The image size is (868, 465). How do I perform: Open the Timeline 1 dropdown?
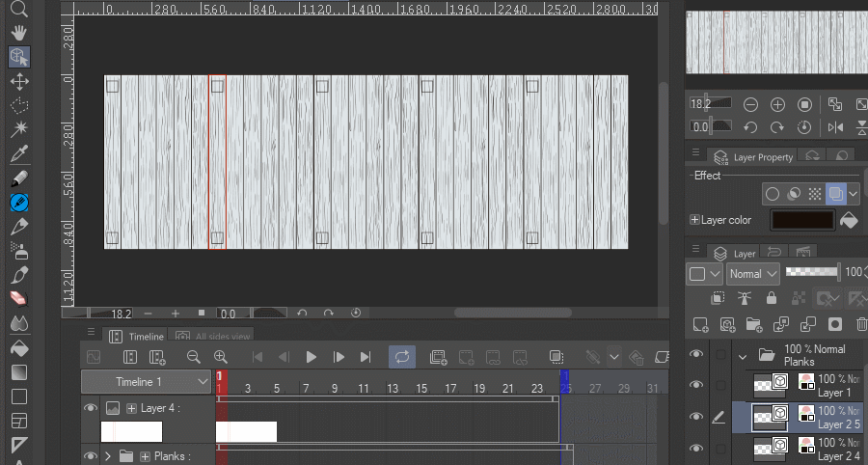(146, 381)
